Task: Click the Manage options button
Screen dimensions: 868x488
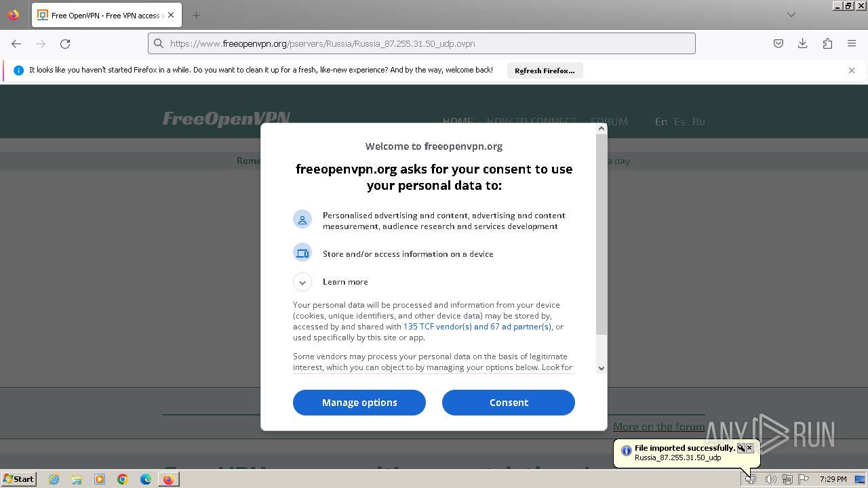Action: tap(359, 403)
